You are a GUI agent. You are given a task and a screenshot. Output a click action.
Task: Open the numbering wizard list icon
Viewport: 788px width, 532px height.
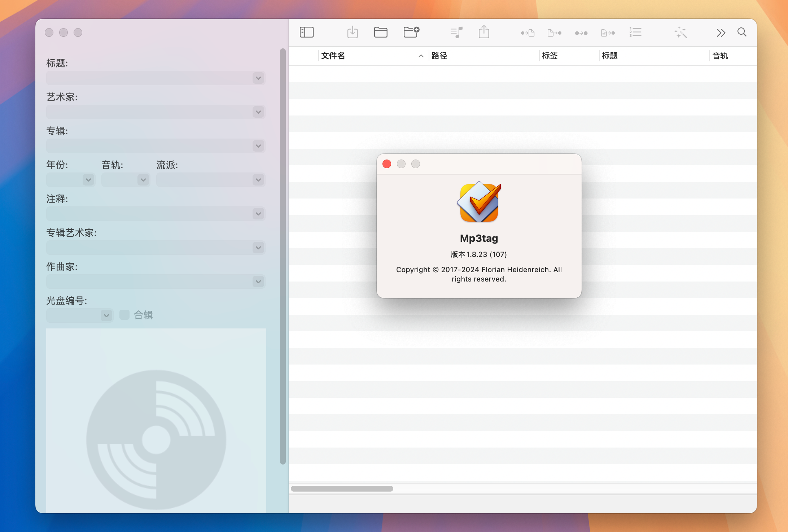635,32
